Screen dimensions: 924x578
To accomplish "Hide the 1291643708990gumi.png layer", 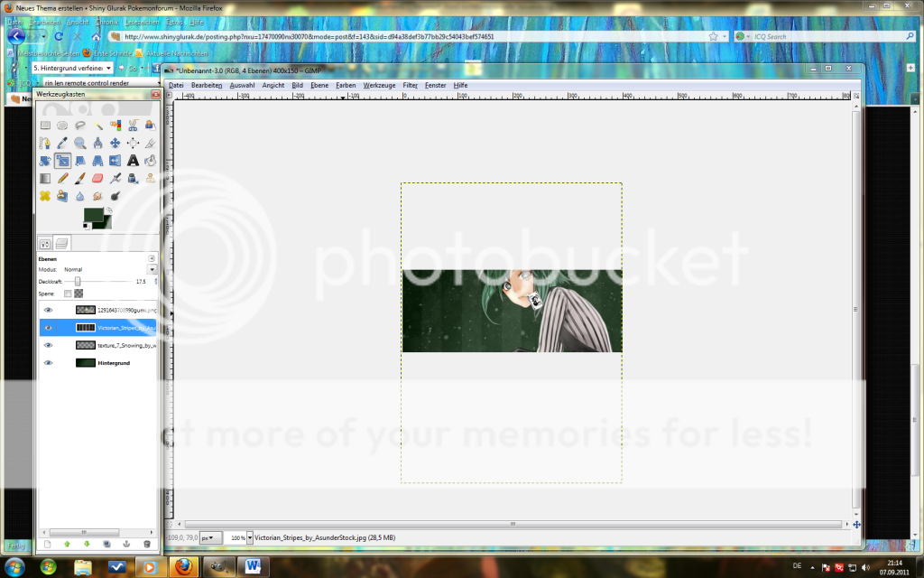I will click(49, 310).
